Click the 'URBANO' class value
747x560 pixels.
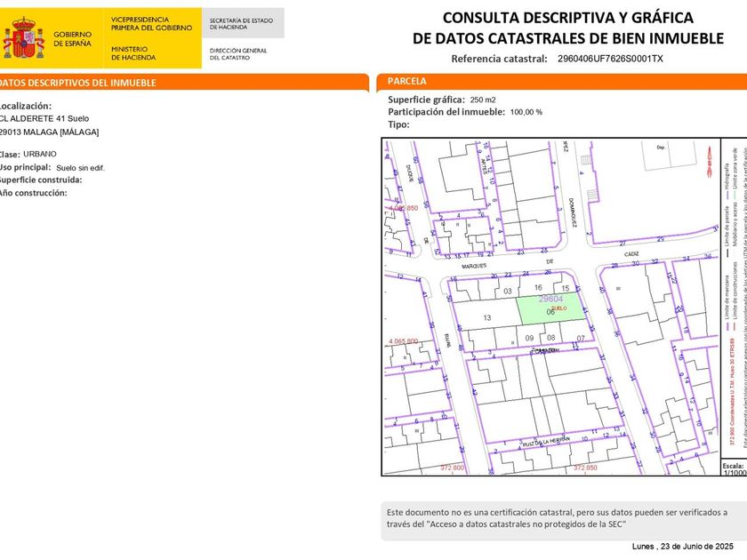40,154
